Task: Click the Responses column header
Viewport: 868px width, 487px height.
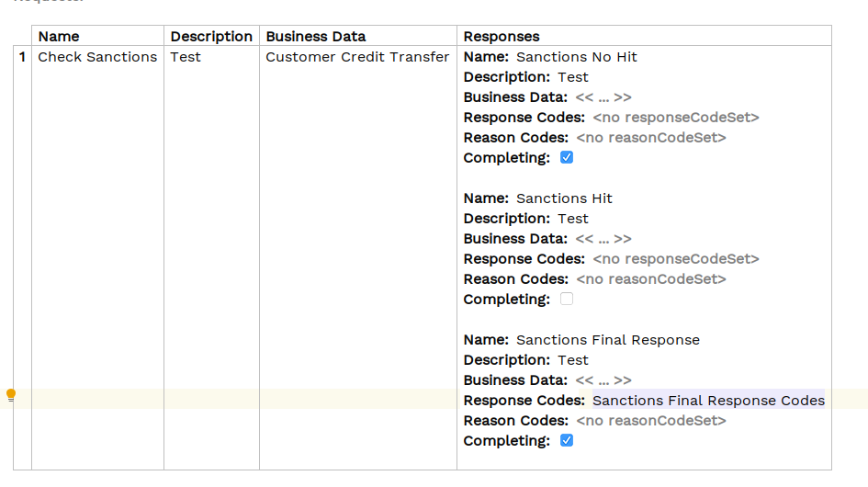Action: [x=502, y=37]
